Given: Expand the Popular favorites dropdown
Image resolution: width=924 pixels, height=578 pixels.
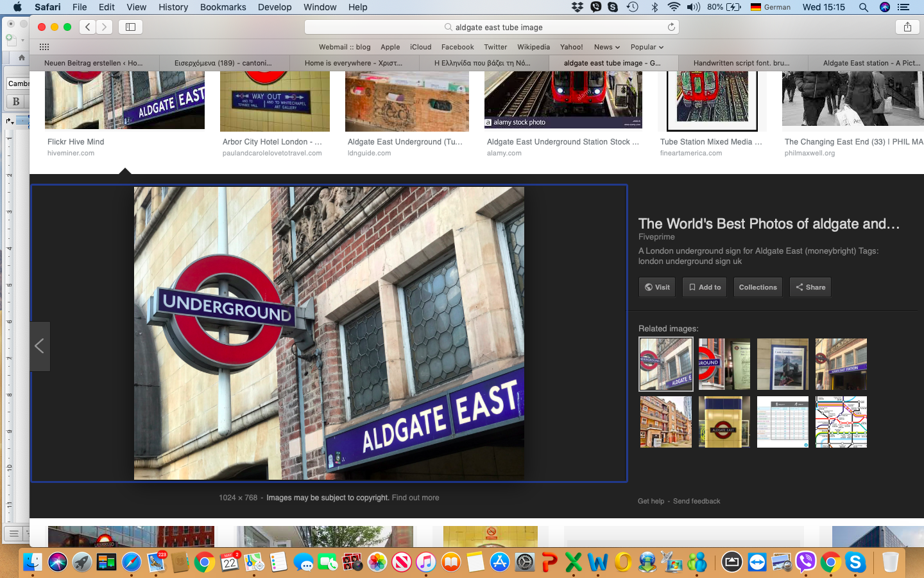Looking at the screenshot, I should tap(647, 47).
